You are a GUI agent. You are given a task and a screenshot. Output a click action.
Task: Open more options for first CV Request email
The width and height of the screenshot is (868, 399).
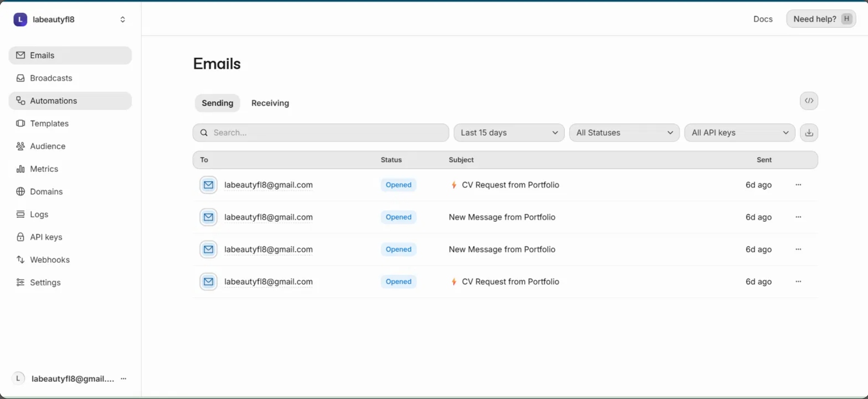[798, 185]
